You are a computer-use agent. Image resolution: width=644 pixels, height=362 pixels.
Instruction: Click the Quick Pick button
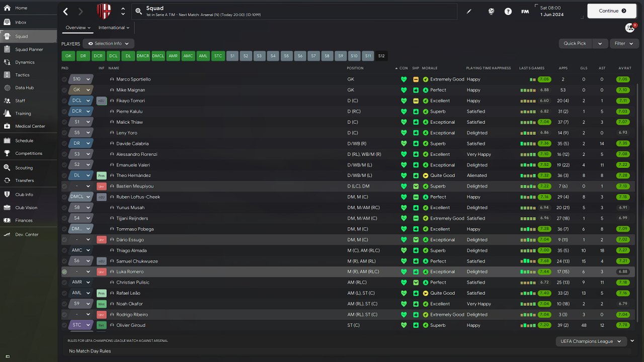(575, 44)
